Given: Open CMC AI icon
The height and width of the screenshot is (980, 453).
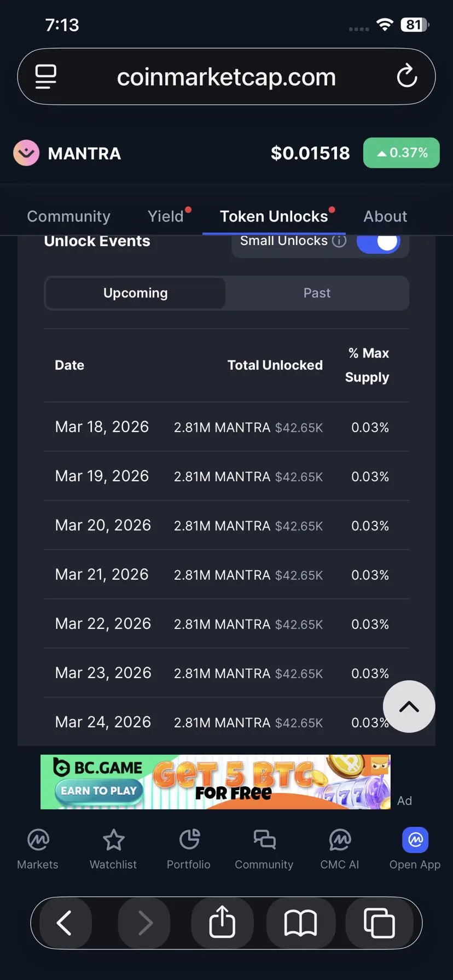Looking at the screenshot, I should point(340,840).
